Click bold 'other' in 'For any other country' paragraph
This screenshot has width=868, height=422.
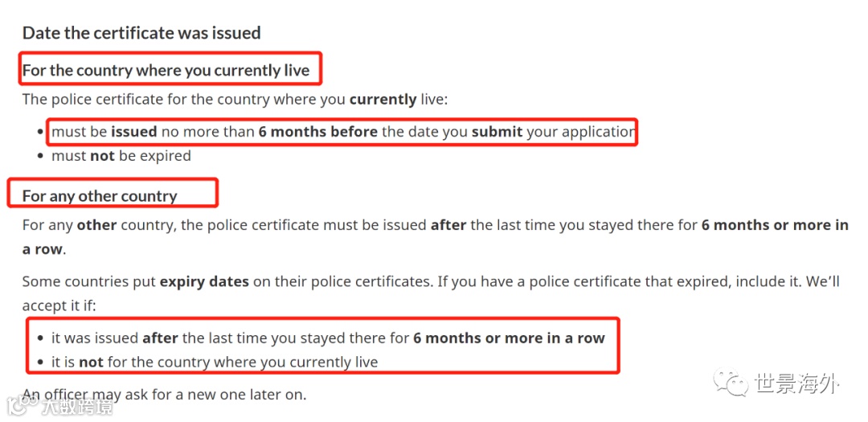97,225
